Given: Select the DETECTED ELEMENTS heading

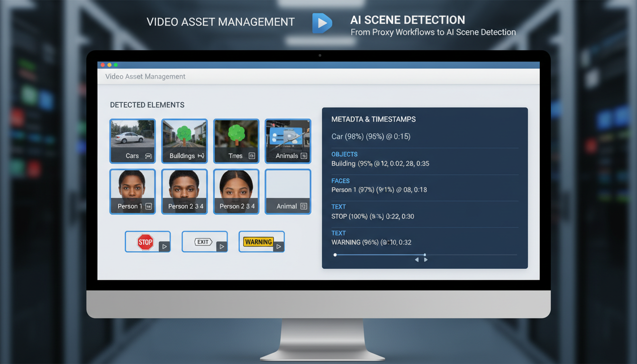Looking at the screenshot, I should point(147,105).
